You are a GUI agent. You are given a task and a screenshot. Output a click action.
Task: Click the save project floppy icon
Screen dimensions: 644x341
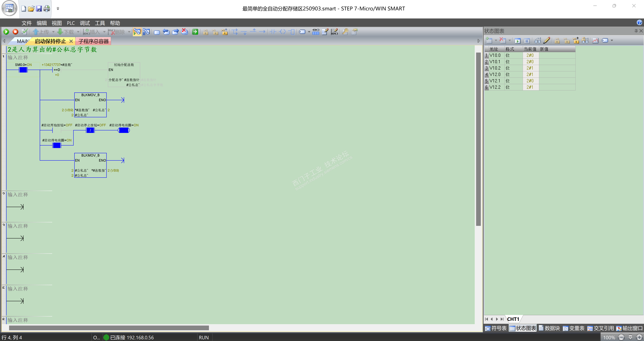(x=39, y=9)
